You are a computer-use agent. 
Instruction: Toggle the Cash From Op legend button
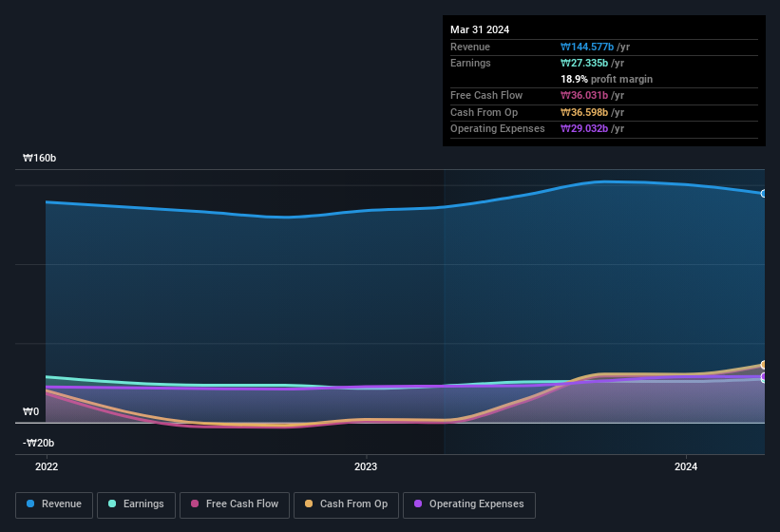point(346,504)
